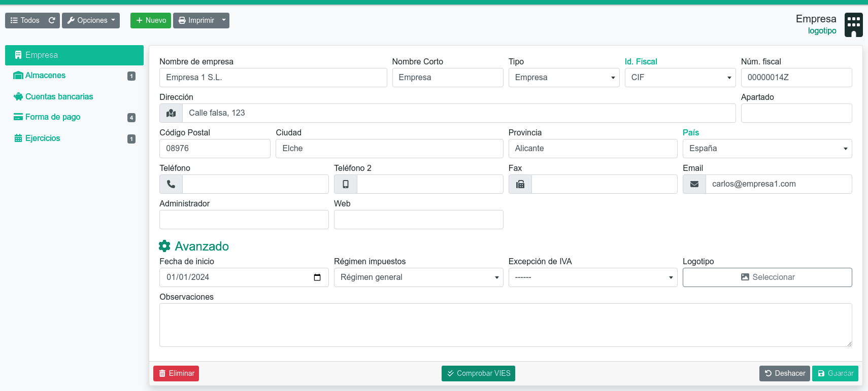Click the Ciudad field with Elche

pyautogui.click(x=389, y=149)
